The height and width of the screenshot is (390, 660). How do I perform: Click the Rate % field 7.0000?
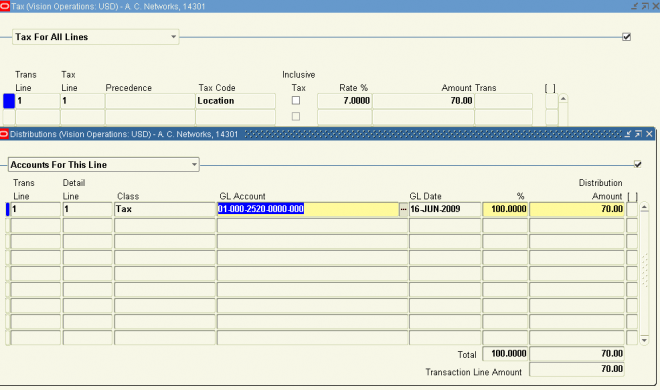point(345,101)
